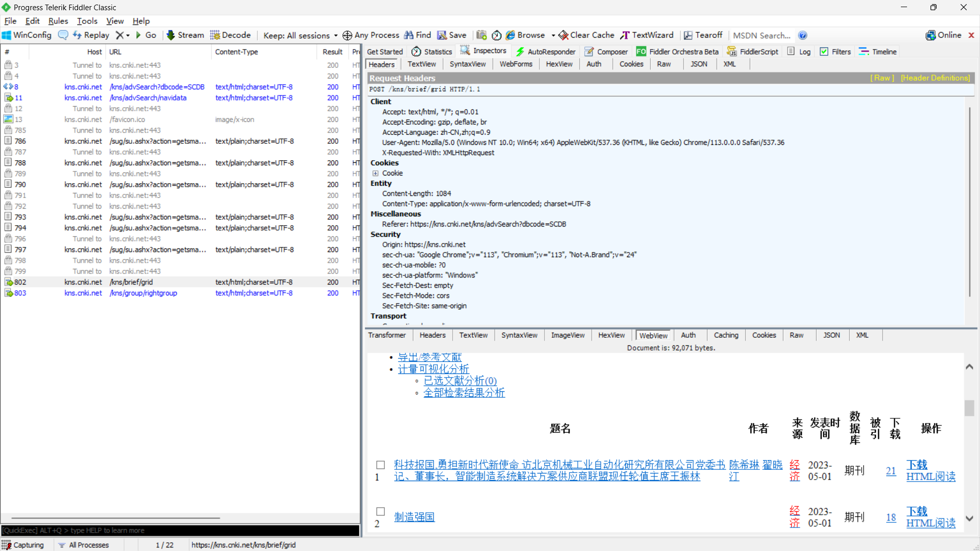The width and height of the screenshot is (980, 551).
Task: Sort sessions by the Result column header
Action: 332,52
